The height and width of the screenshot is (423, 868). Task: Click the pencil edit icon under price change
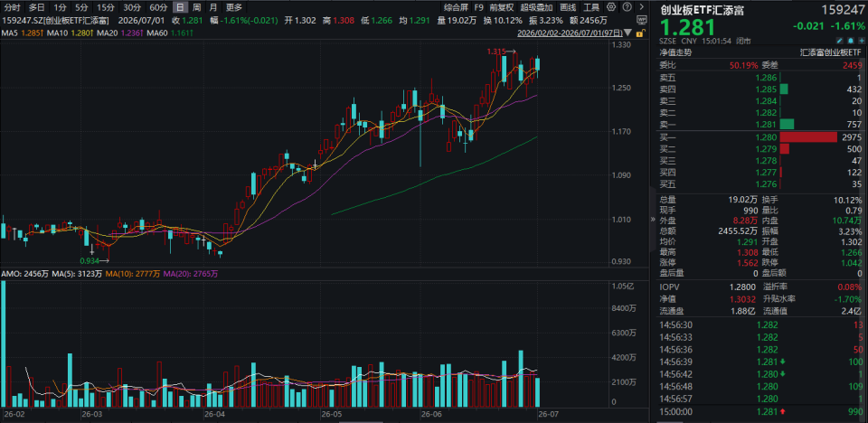tap(840, 41)
